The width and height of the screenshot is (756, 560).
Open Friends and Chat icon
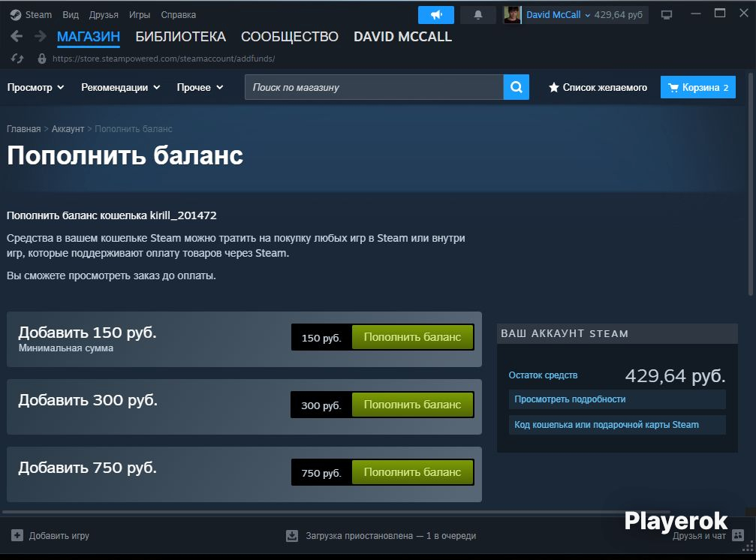[x=738, y=535]
